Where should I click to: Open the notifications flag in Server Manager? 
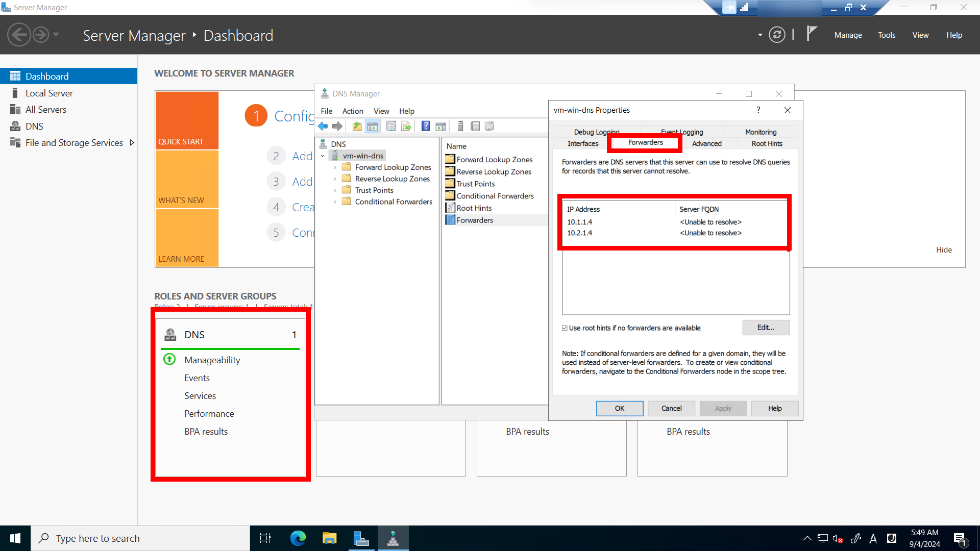point(812,34)
